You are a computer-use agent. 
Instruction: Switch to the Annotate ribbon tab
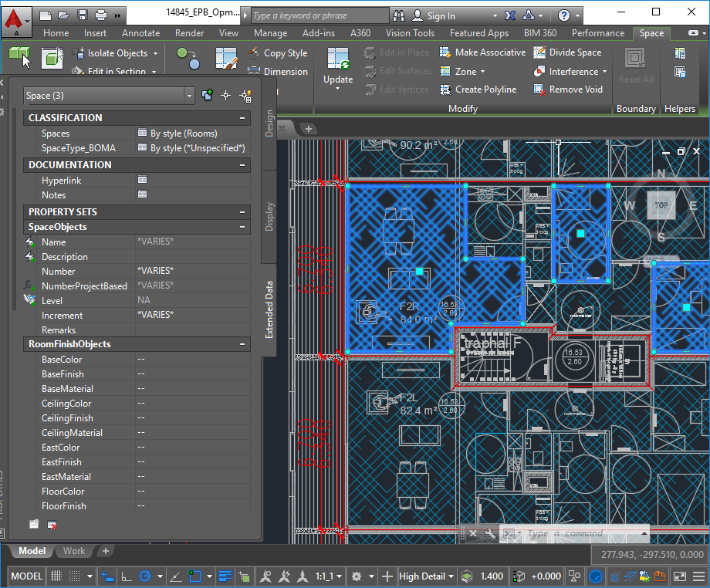tap(140, 33)
